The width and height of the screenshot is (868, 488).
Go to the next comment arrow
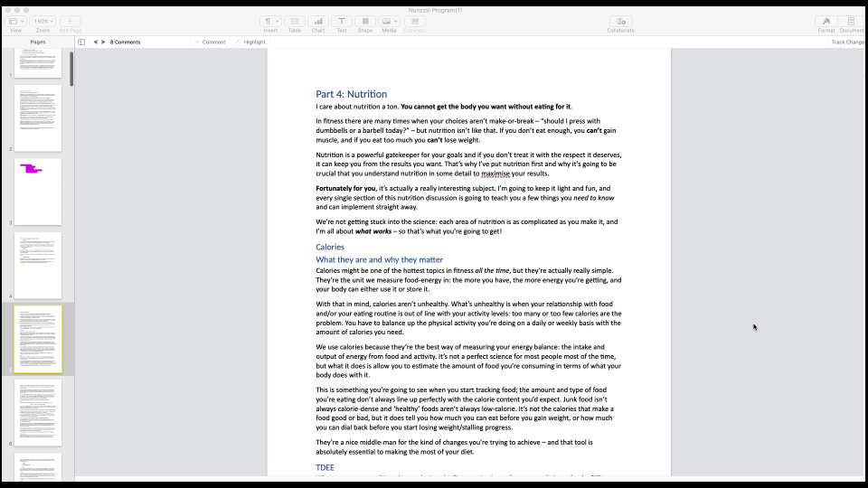pos(104,42)
